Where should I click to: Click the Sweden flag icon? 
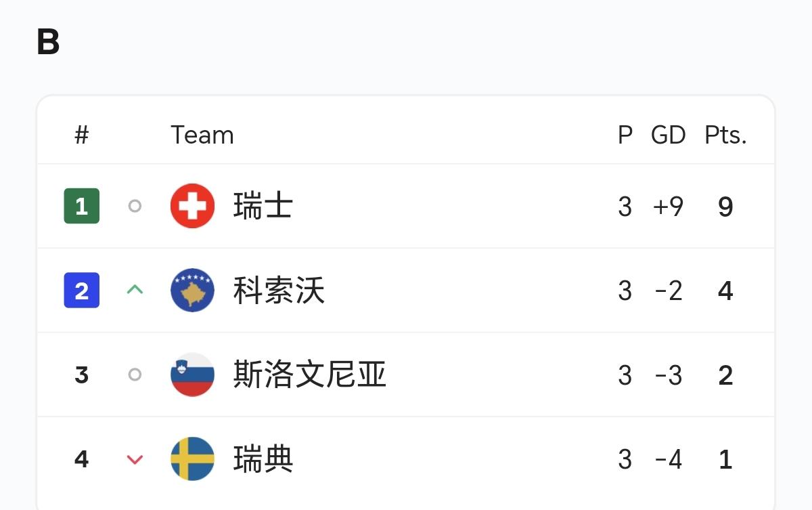click(x=192, y=459)
